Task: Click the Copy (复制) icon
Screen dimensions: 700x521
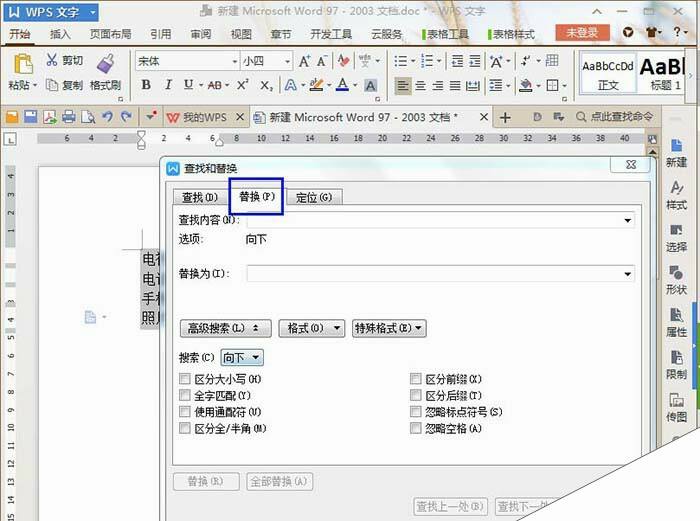Action: pos(52,85)
